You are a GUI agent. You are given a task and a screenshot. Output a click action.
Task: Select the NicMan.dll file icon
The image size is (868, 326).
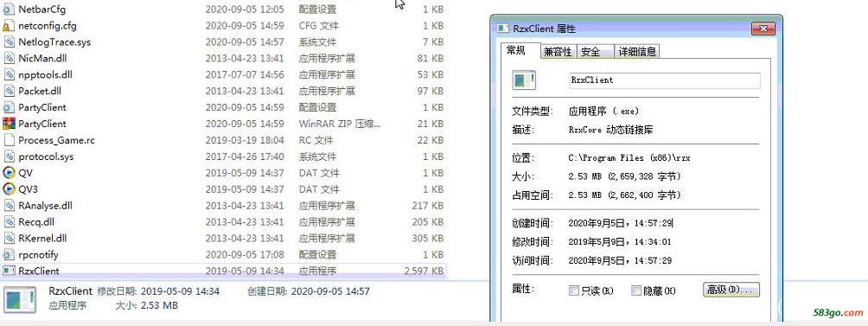9,59
